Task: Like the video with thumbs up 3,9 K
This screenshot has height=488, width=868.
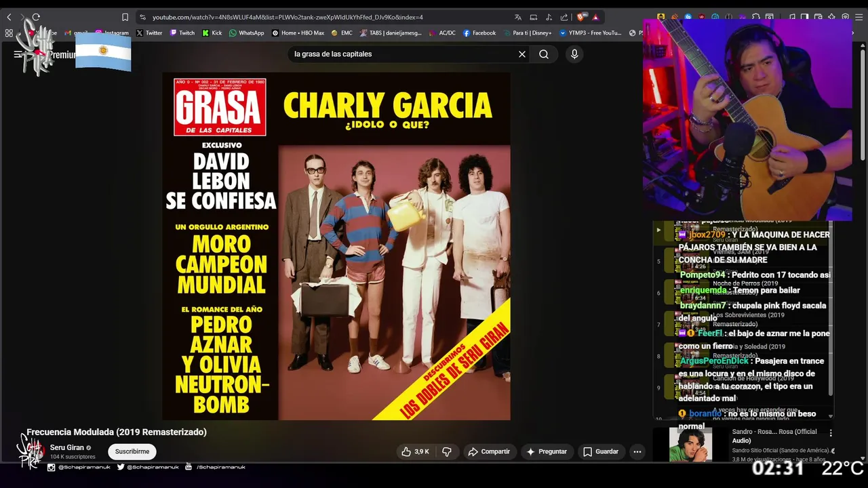Action: pyautogui.click(x=415, y=451)
